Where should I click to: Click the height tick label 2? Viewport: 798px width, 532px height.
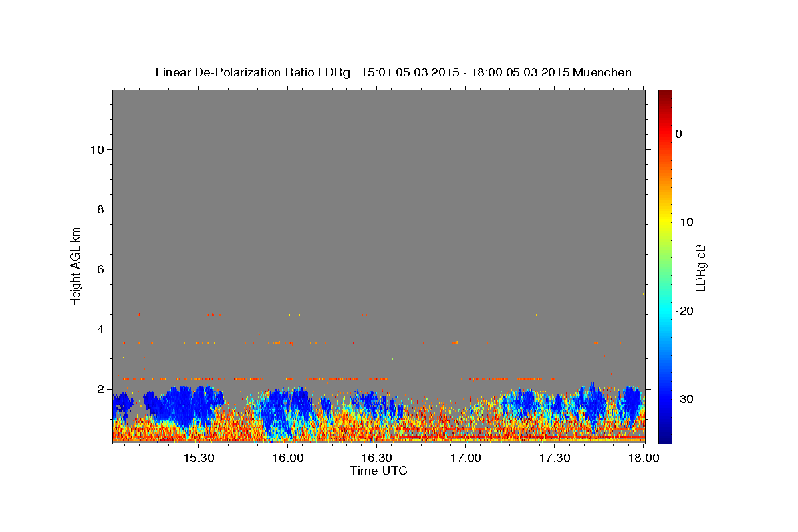101,388
